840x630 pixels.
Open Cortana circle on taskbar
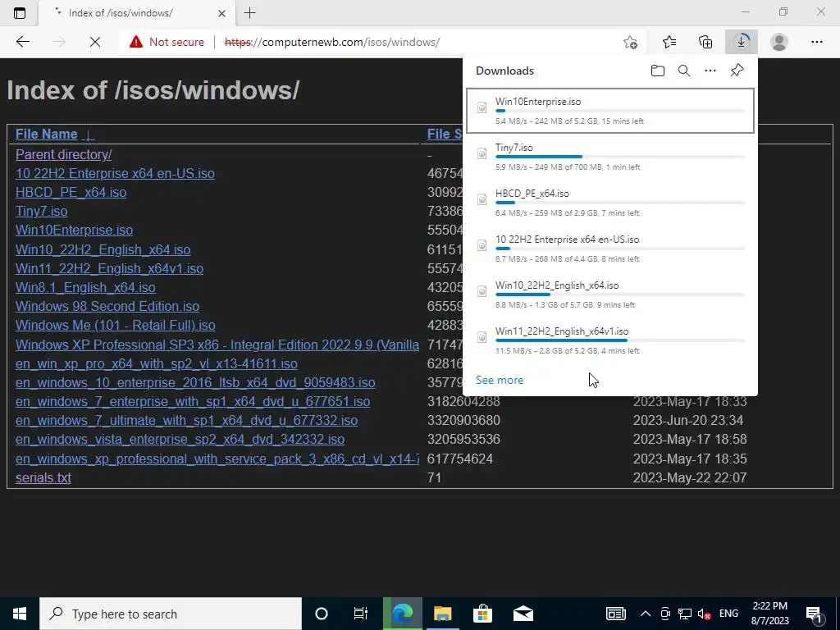tap(322, 614)
